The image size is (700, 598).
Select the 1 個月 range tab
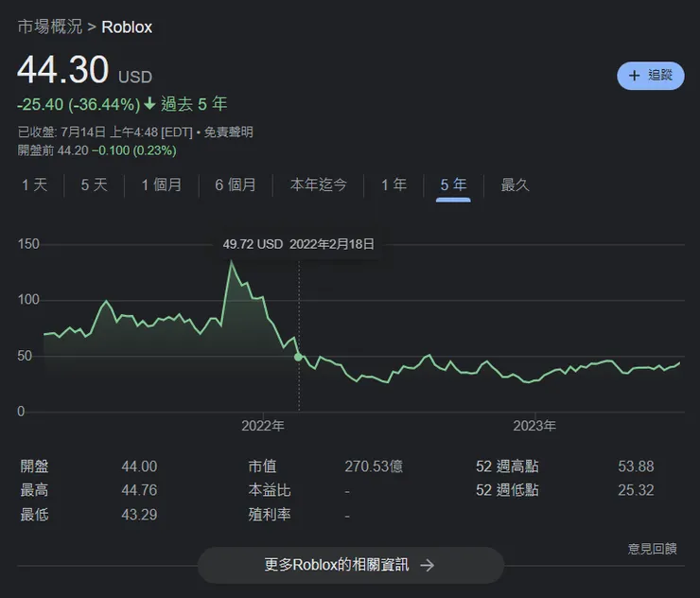(162, 185)
